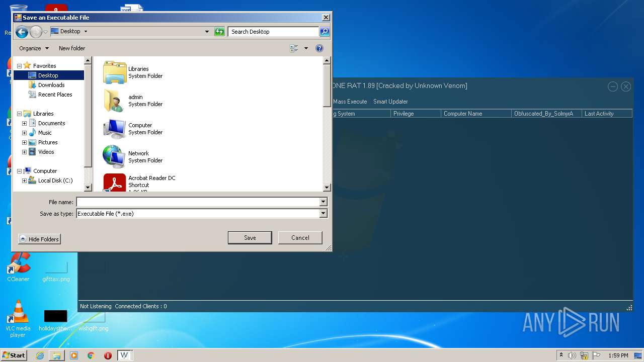The height and width of the screenshot is (362, 644).
Task: Open the Organize menu
Action: pyautogui.click(x=34, y=48)
